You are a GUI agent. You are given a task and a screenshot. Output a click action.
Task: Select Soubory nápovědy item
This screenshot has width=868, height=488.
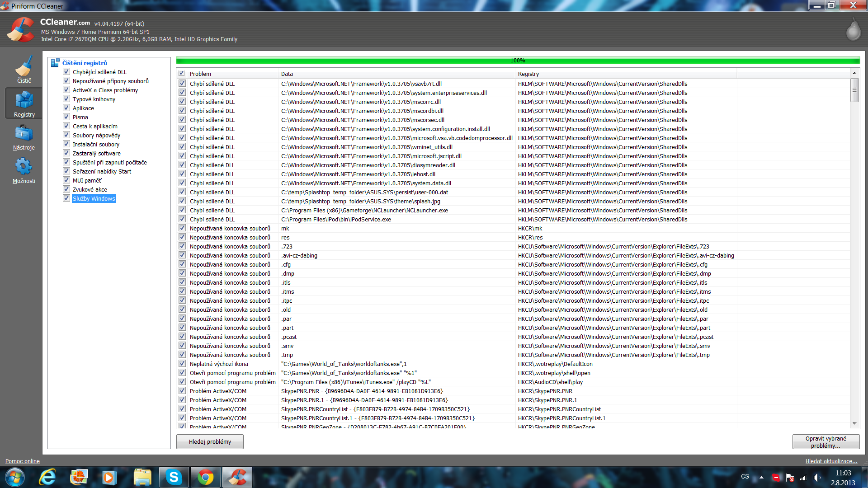(96, 135)
